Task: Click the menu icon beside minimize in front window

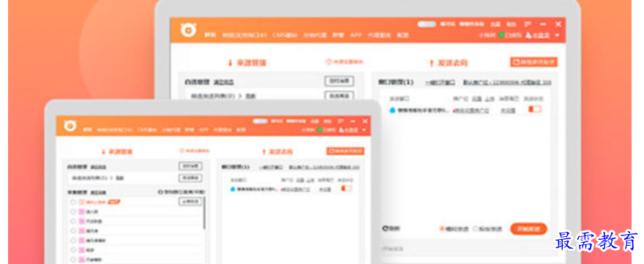Action: pos(340,121)
